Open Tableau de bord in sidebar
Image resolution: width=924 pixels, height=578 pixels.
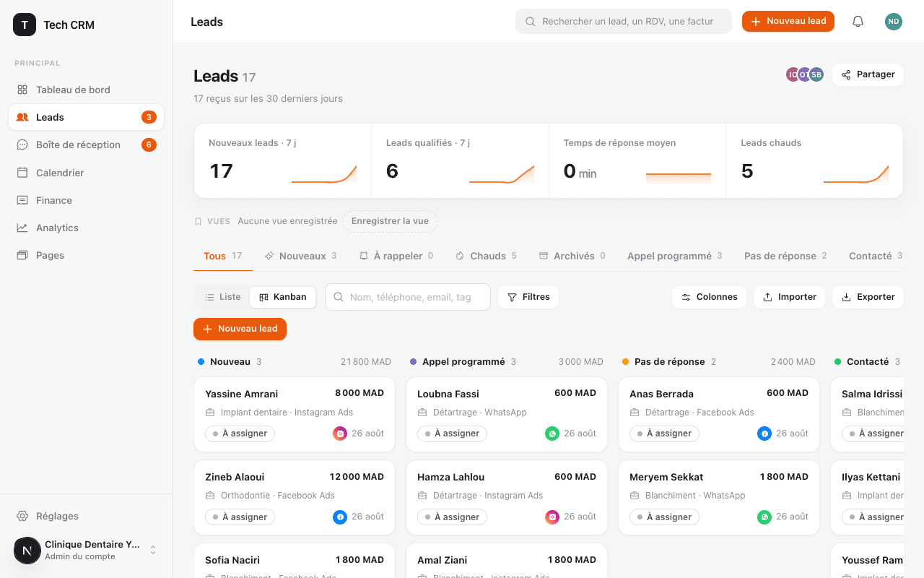pos(86,90)
